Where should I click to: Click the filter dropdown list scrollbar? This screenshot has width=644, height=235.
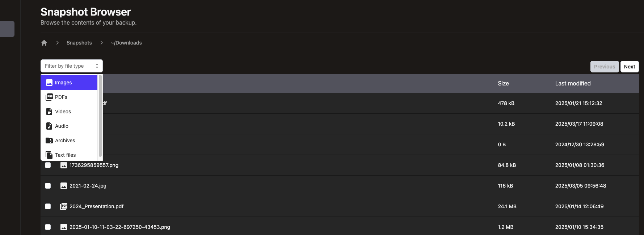coord(100,116)
